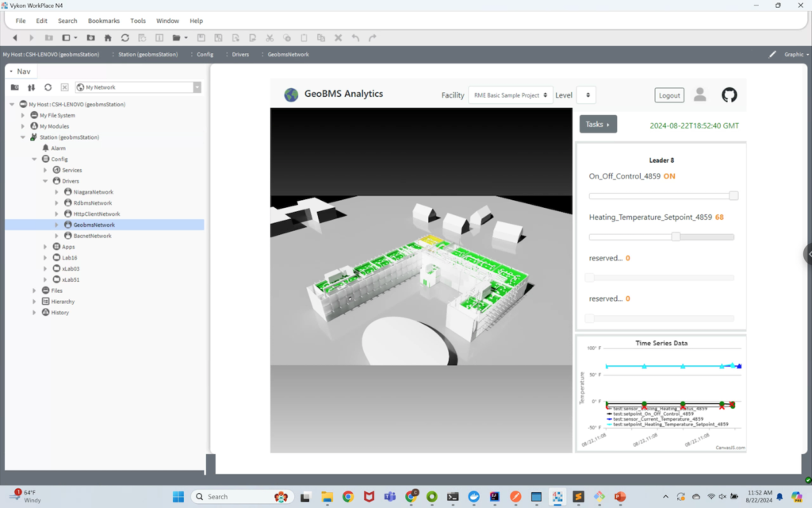Click the Home toolbar icon
The width and height of the screenshot is (812, 508).
coord(108,38)
